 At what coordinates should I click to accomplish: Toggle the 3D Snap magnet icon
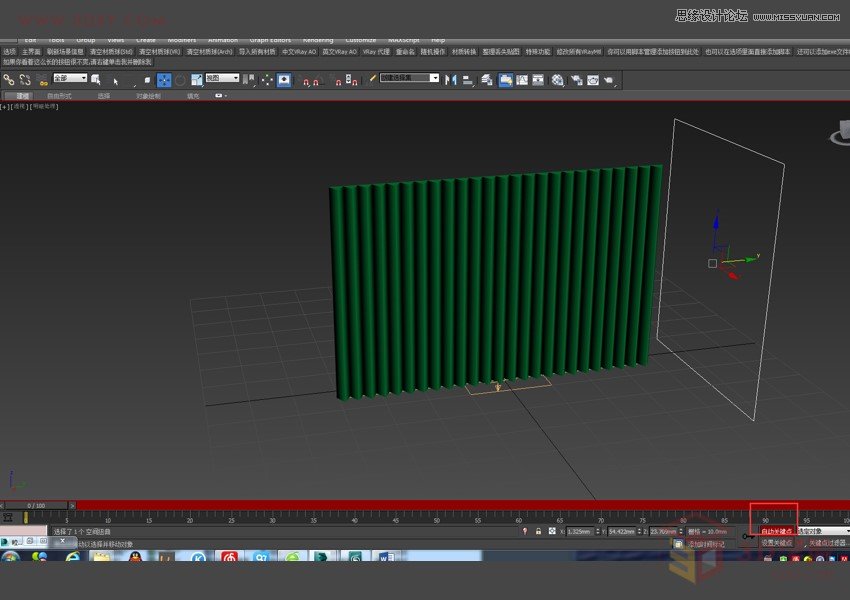[307, 80]
